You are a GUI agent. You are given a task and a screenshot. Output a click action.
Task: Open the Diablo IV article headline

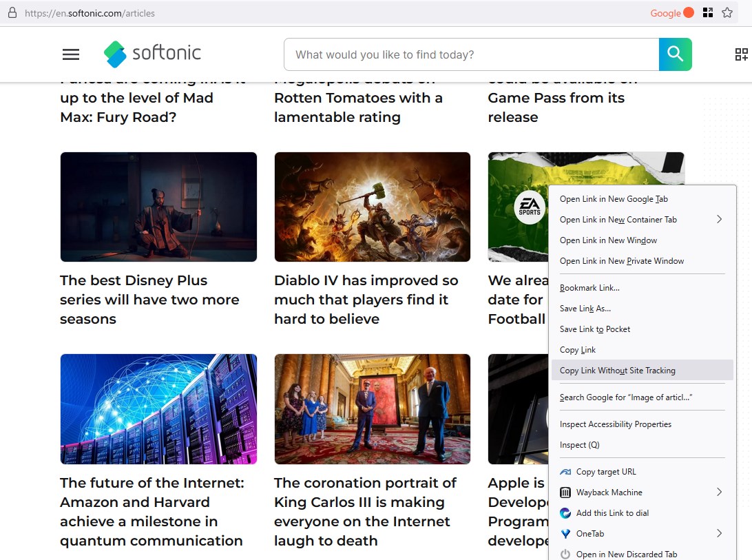(x=366, y=300)
